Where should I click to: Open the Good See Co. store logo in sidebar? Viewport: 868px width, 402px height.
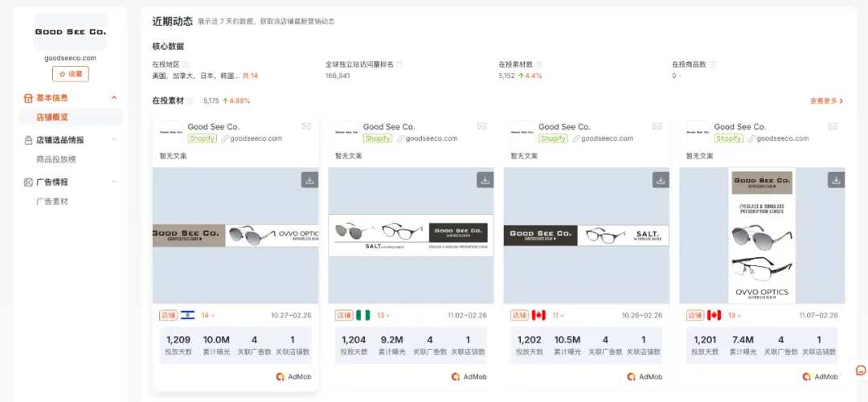(70, 32)
